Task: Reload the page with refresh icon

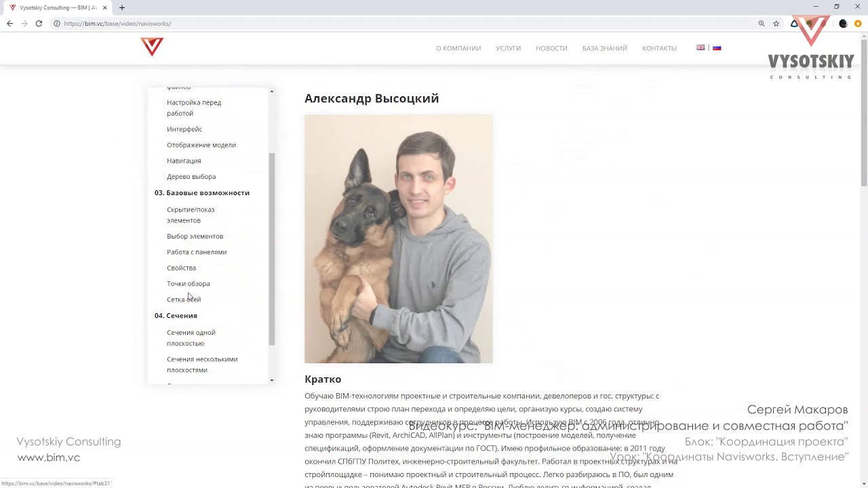Action: pos(39,23)
